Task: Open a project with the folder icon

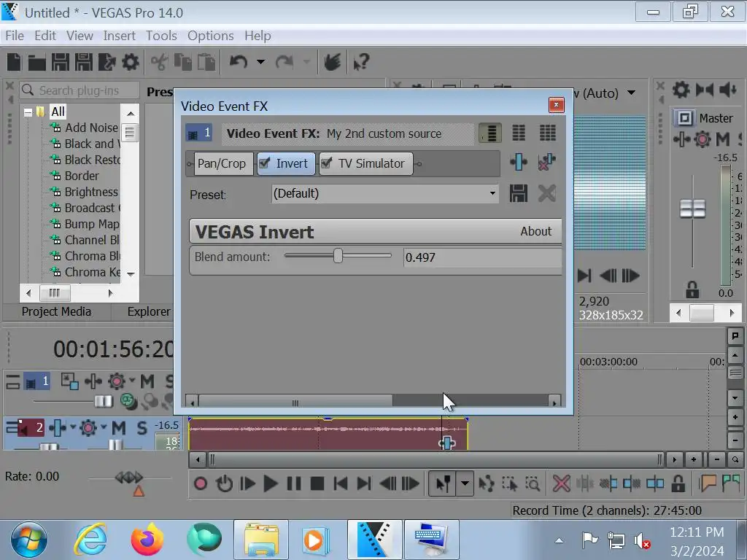Action: point(36,63)
